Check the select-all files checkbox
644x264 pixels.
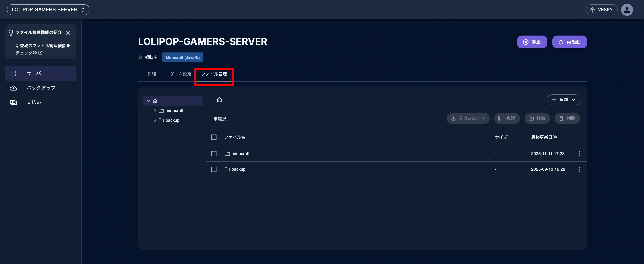tap(214, 137)
